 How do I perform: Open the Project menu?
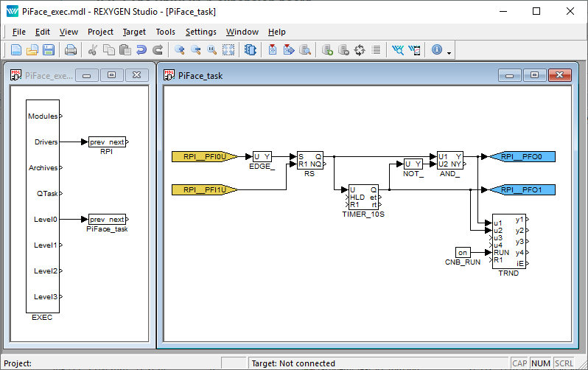click(100, 32)
